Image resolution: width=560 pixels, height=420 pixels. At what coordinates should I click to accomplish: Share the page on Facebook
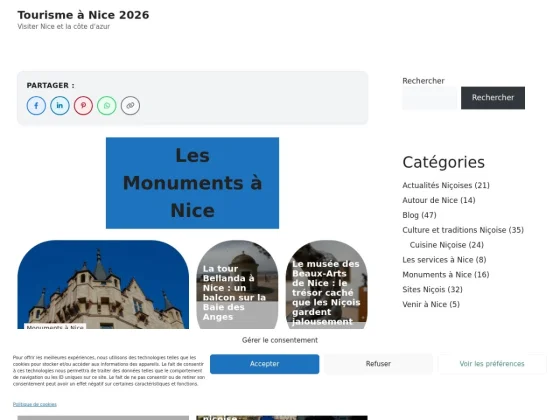(x=36, y=106)
